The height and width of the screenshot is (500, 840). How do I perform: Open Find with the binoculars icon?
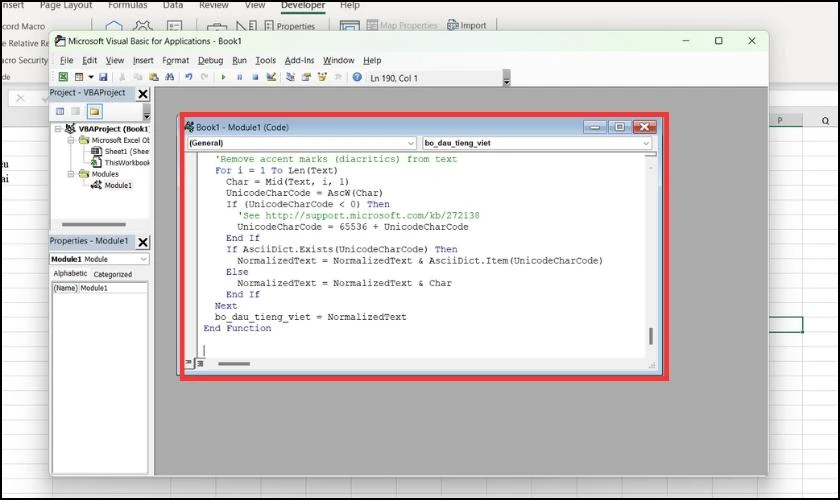(x=169, y=77)
